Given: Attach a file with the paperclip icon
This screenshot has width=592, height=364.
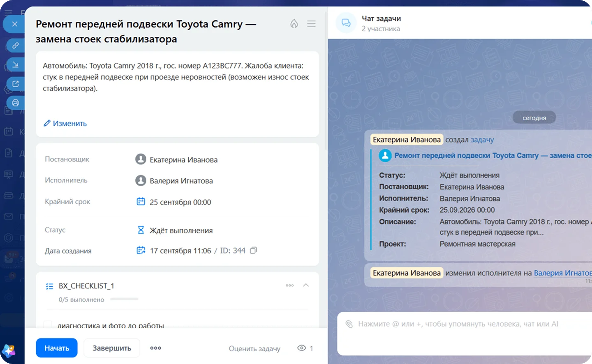Looking at the screenshot, I should coord(349,324).
